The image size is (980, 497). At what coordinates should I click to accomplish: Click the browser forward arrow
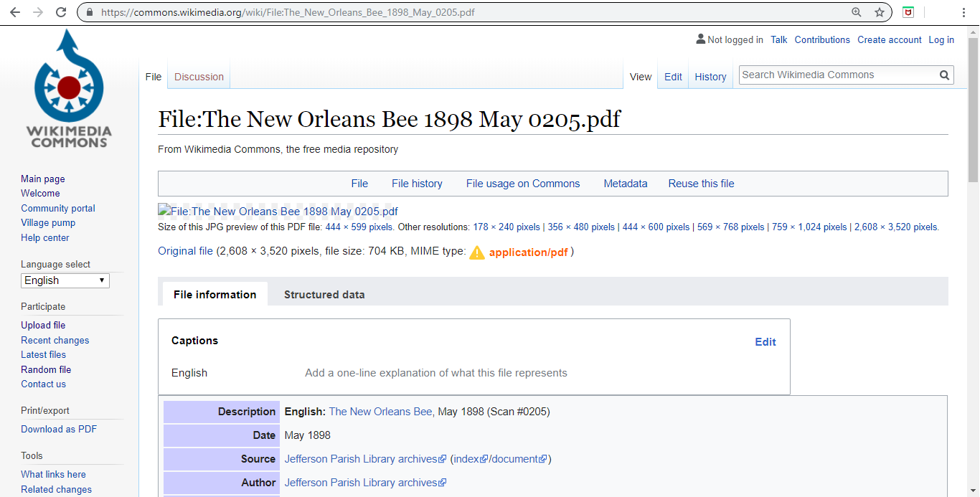tap(38, 12)
